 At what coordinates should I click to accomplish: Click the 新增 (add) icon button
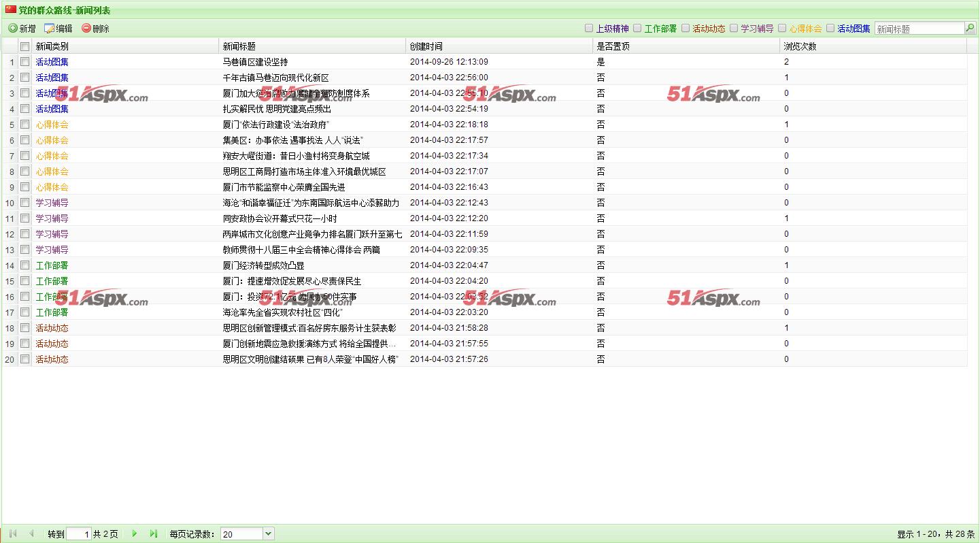(13, 29)
